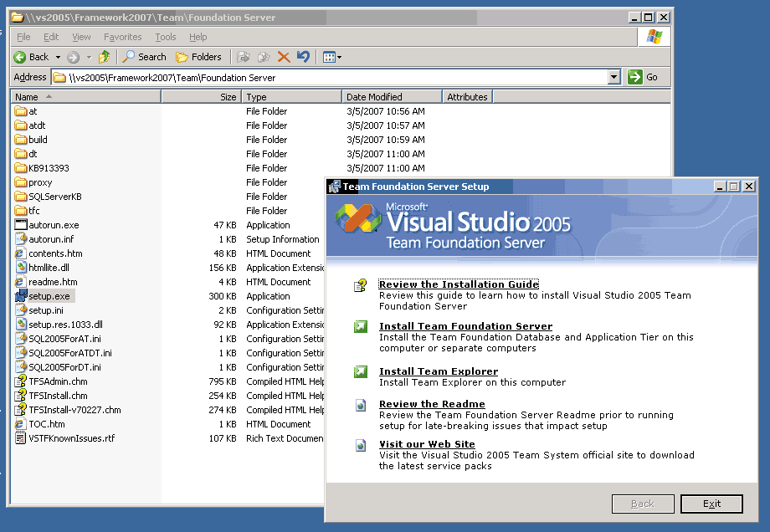Open the Tools menu
The width and height of the screenshot is (770, 532).
click(x=166, y=37)
